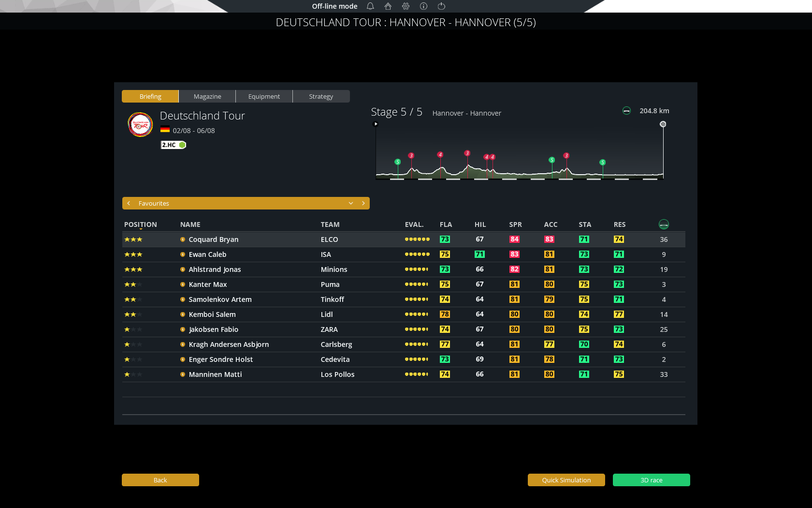Click the Back button
Image resolution: width=812 pixels, height=508 pixels.
point(160,480)
